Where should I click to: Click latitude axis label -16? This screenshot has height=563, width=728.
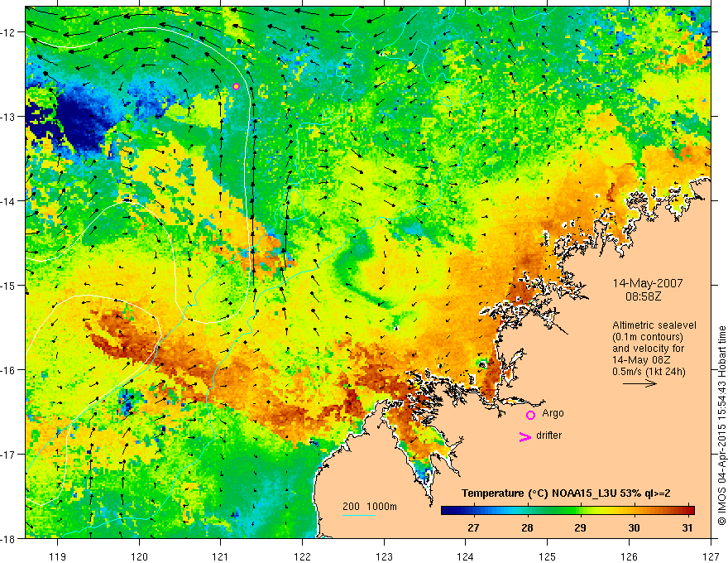[9, 370]
